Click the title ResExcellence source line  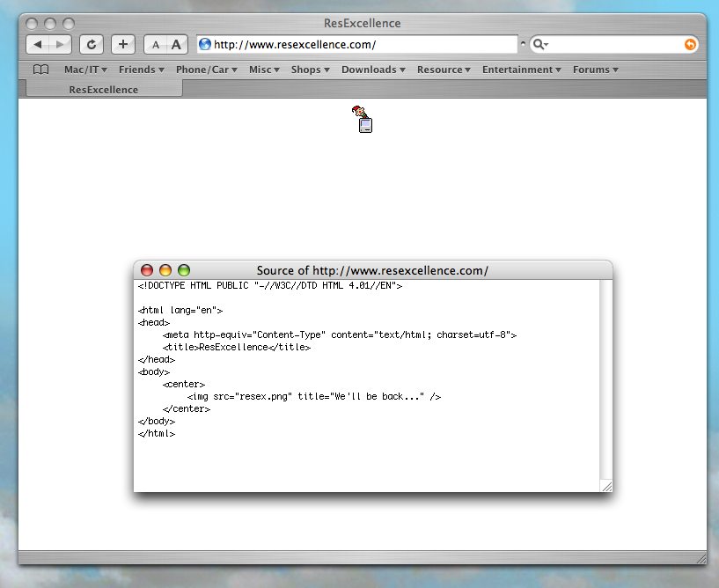click(237, 347)
